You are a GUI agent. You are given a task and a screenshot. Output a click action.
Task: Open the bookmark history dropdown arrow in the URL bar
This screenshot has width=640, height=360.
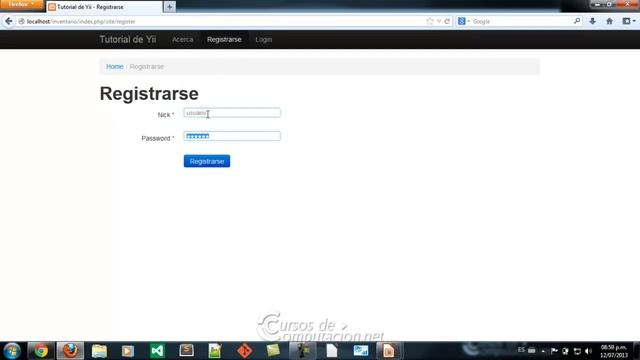point(439,21)
